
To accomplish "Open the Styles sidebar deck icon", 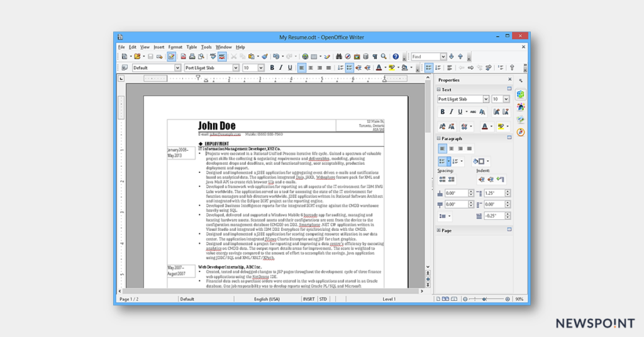I will click(x=521, y=107).
